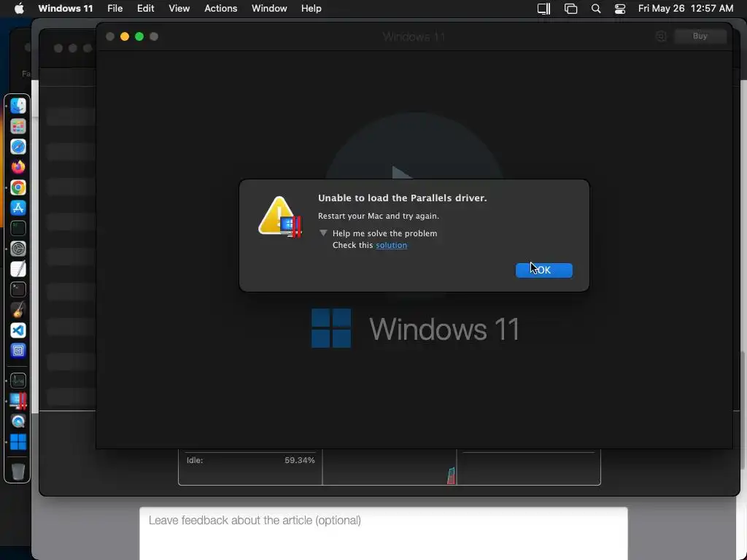This screenshot has height=560, width=747.
Task: Click the Parallels Desktop menu bar icon
Action: point(543,9)
